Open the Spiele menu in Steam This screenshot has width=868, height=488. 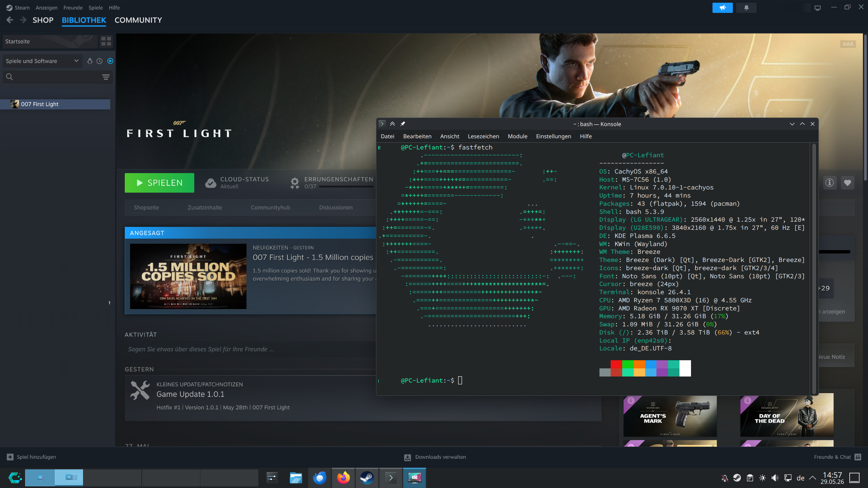pyautogui.click(x=96, y=7)
